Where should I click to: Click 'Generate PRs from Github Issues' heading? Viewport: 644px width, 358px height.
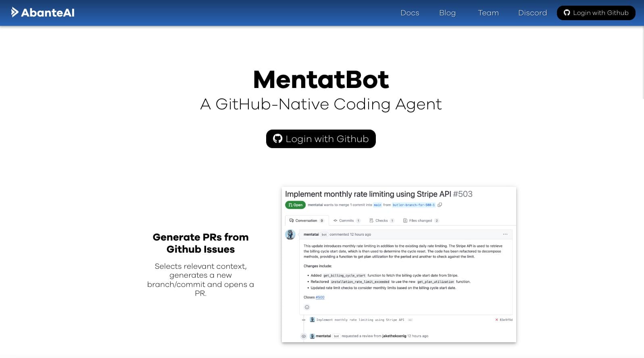200,243
